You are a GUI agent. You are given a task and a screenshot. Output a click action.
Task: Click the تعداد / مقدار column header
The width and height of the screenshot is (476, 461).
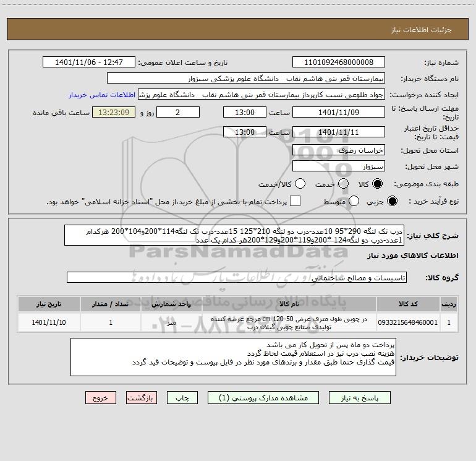111,304
